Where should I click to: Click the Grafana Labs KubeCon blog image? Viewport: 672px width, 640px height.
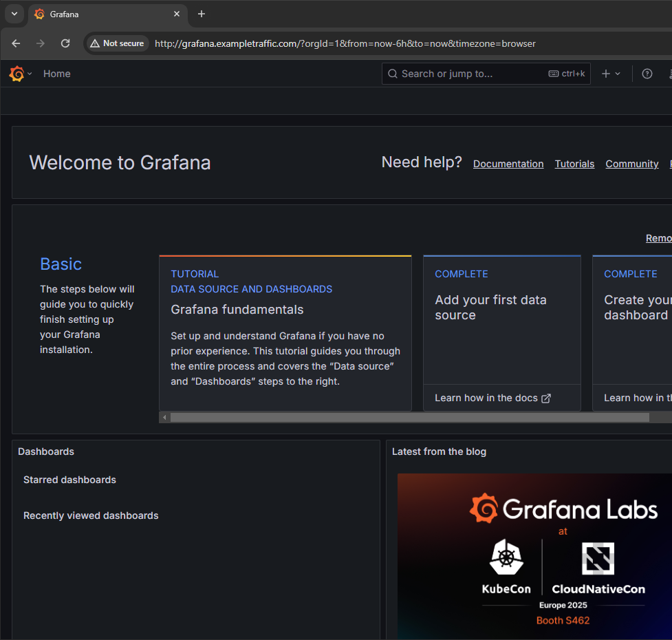click(534, 557)
